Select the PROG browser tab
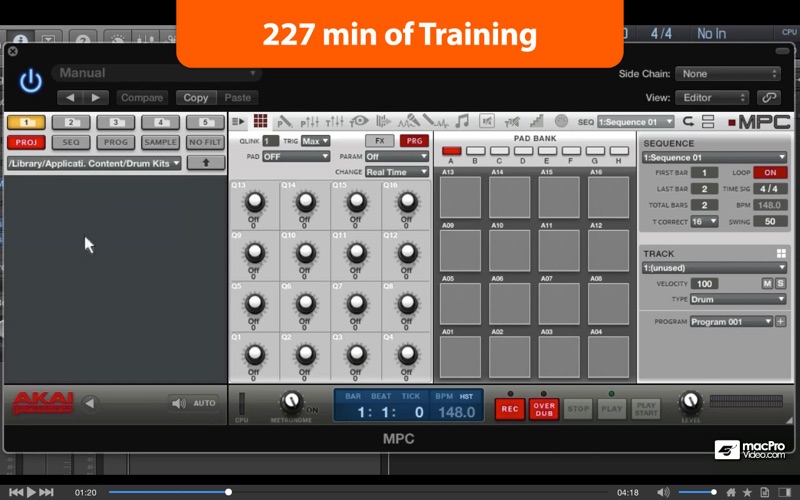The width and height of the screenshot is (800, 500). [x=116, y=142]
